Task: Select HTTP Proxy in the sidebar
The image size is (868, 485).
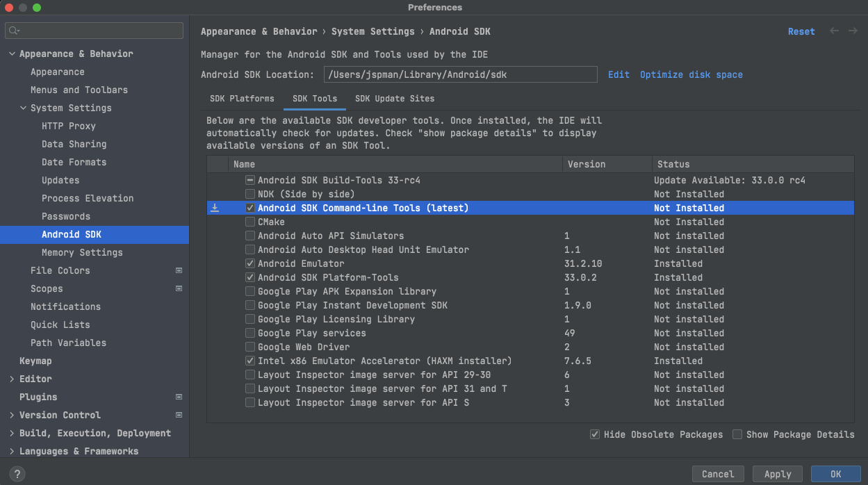Action: click(x=69, y=126)
